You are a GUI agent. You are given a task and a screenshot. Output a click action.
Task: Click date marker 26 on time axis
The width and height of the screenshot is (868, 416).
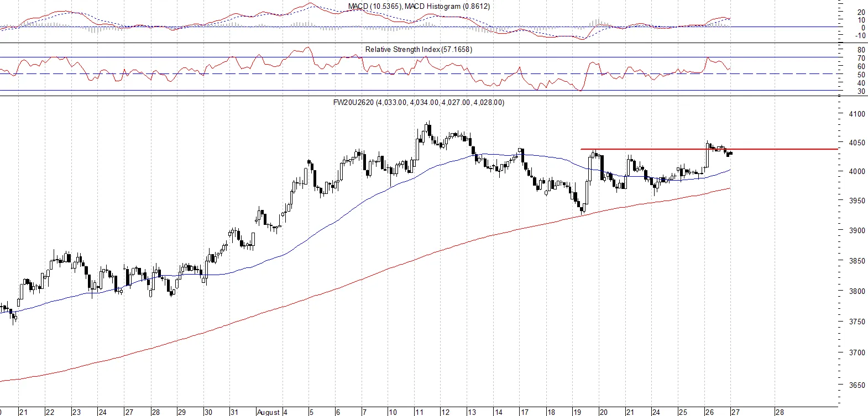pos(709,412)
